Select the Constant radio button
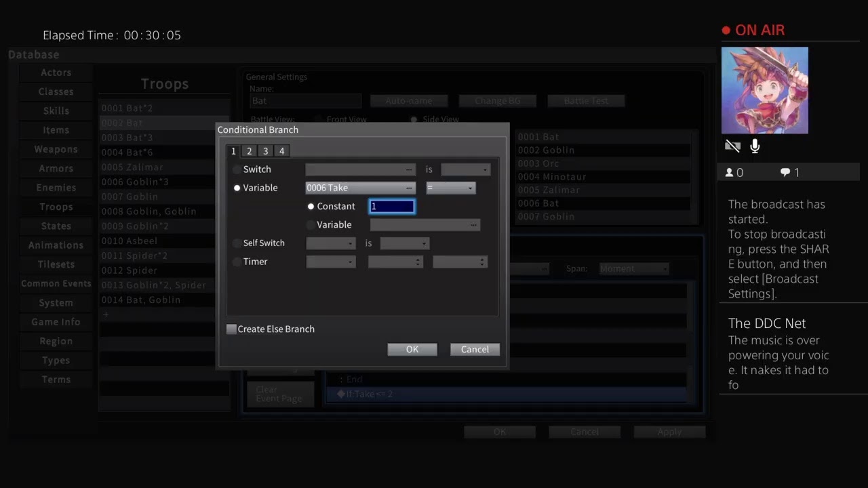 [x=311, y=206]
